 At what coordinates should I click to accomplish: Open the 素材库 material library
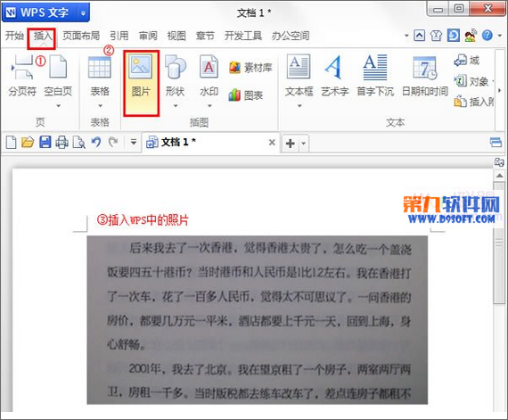click(250, 68)
